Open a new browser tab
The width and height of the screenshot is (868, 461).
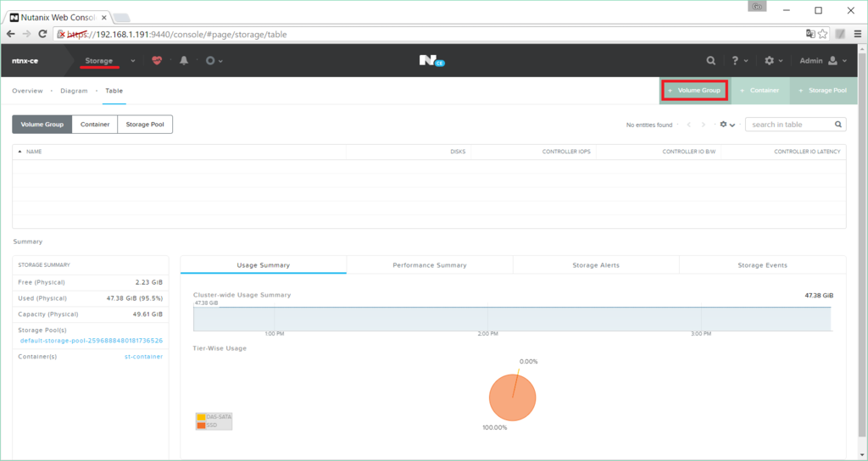(x=122, y=18)
